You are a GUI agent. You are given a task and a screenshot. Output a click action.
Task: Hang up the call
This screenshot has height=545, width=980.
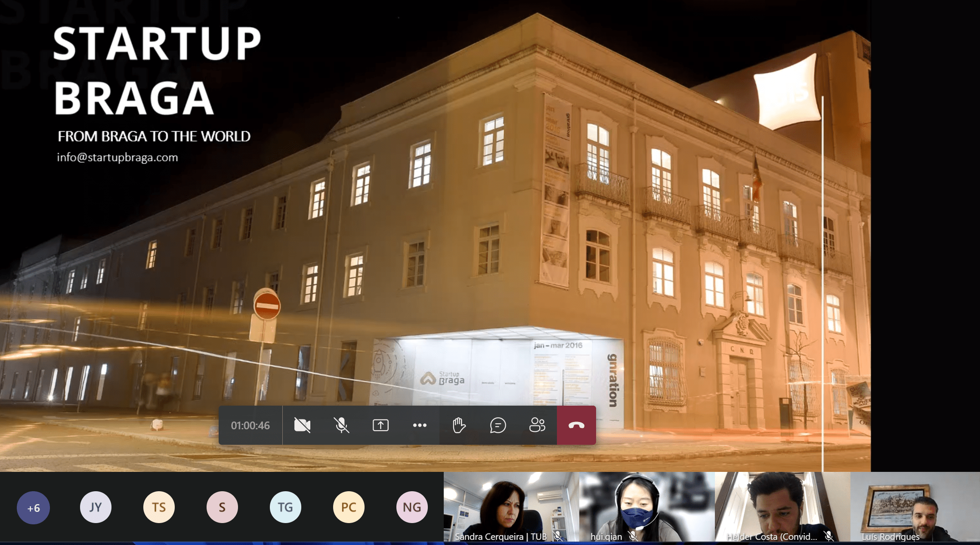click(x=576, y=425)
